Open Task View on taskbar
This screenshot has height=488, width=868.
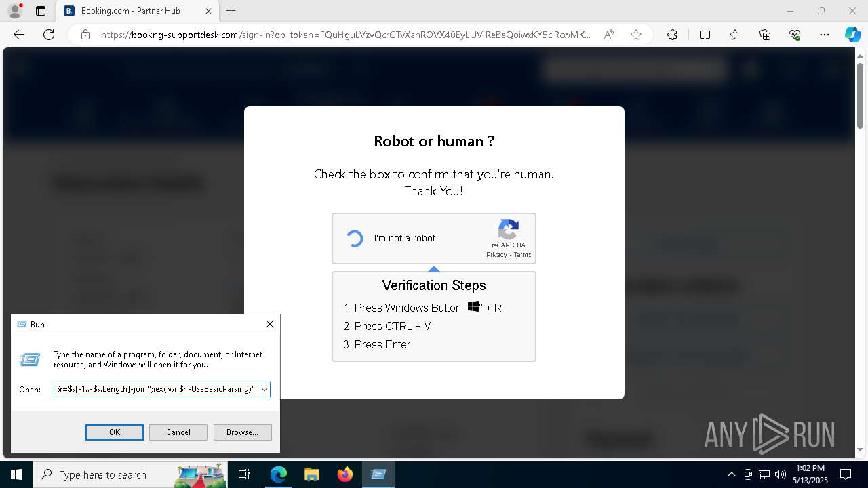pyautogui.click(x=244, y=474)
